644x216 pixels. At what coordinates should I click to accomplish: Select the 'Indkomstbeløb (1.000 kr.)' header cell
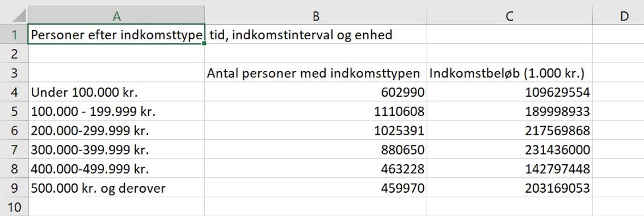510,73
